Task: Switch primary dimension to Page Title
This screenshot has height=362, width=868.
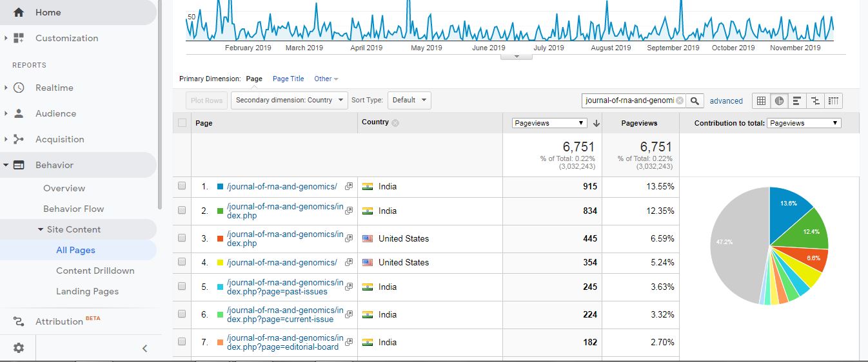Action: coord(288,79)
